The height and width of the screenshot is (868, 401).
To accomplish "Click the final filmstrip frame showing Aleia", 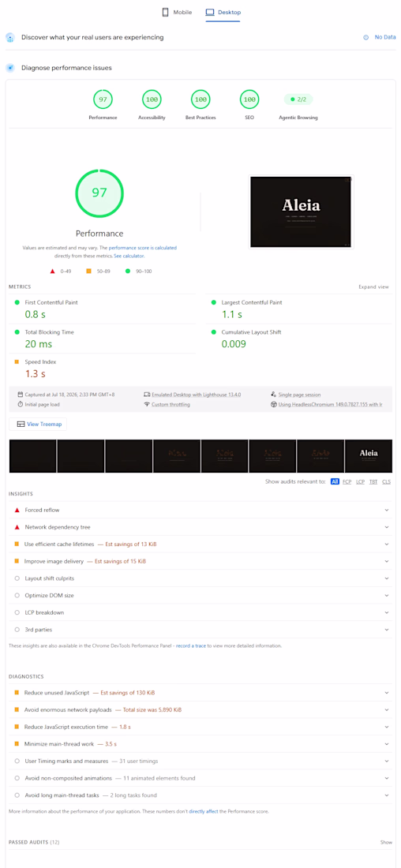I will point(369,456).
